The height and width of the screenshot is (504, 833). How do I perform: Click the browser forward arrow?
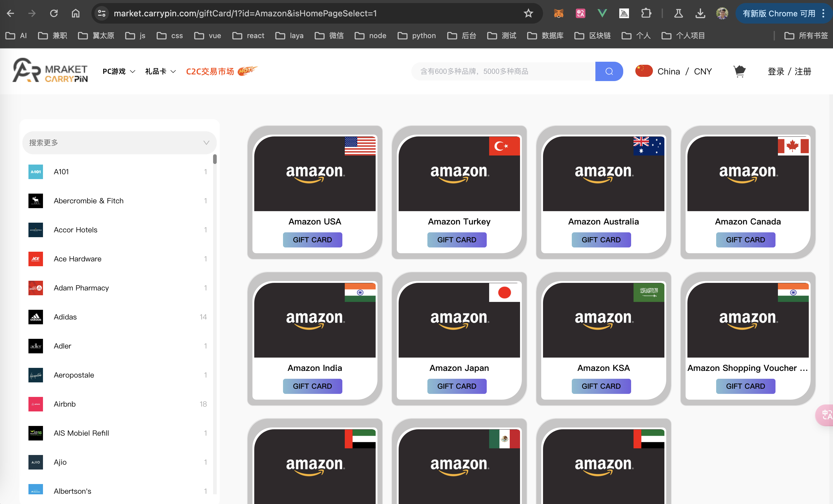point(32,14)
